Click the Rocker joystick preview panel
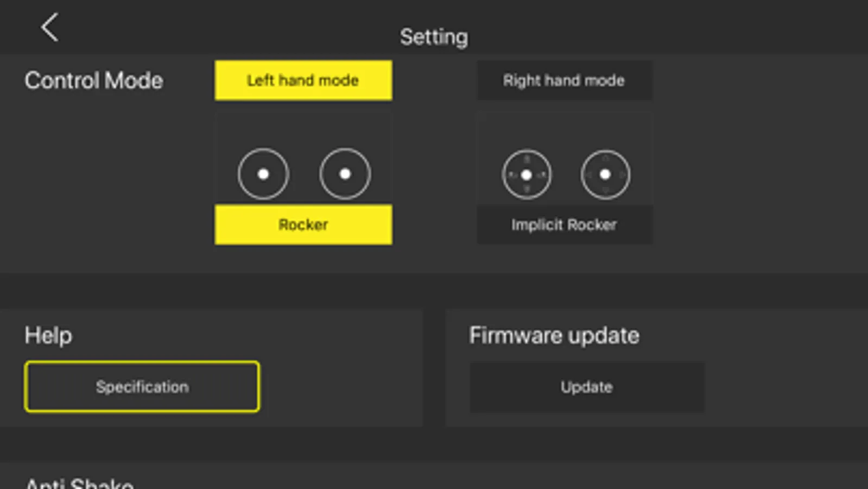This screenshot has width=868, height=489. (x=303, y=159)
